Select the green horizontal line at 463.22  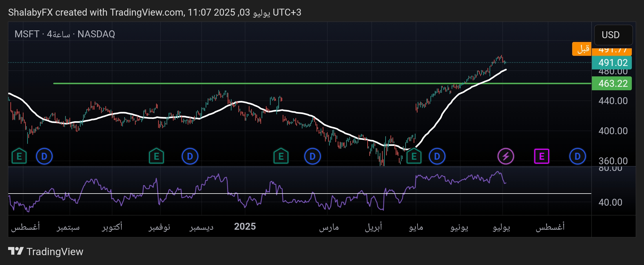coord(322,83)
